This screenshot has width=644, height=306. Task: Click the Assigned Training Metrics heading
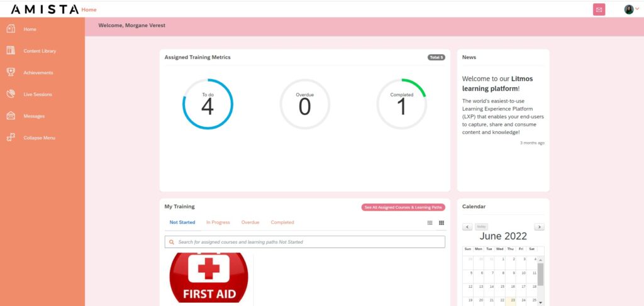click(197, 57)
